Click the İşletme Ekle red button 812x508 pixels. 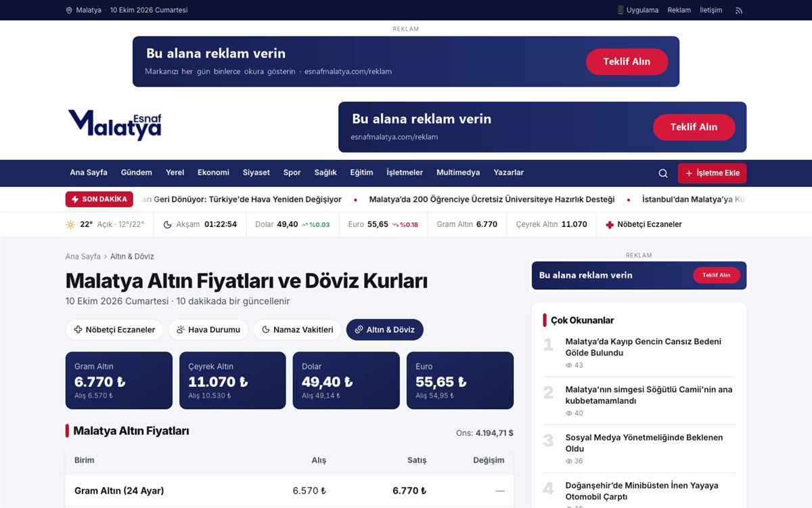(x=712, y=173)
